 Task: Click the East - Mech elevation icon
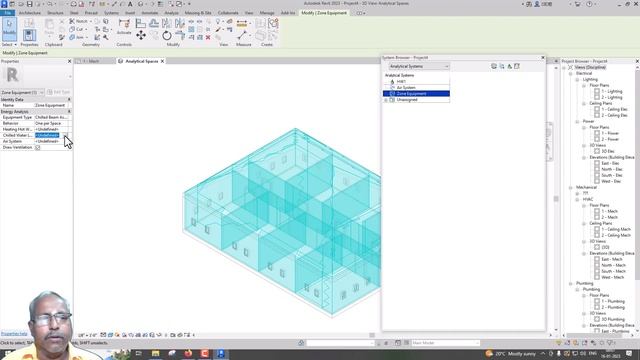597,259
